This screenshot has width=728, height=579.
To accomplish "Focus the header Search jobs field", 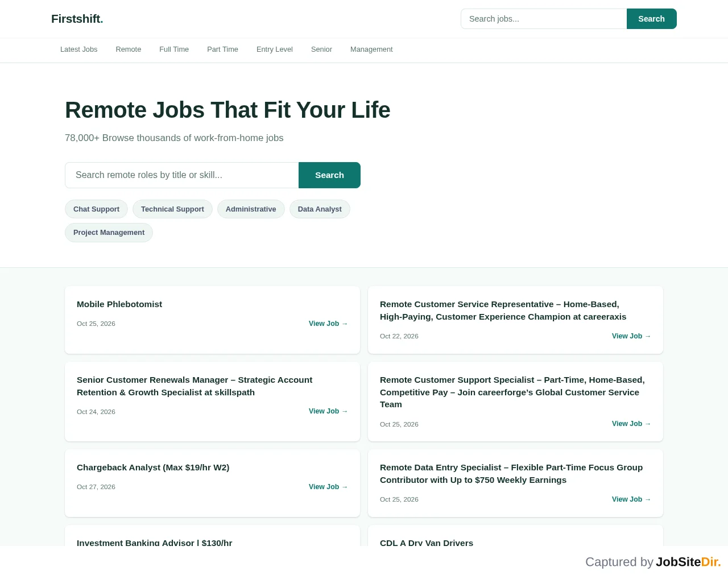I will pyautogui.click(x=544, y=19).
